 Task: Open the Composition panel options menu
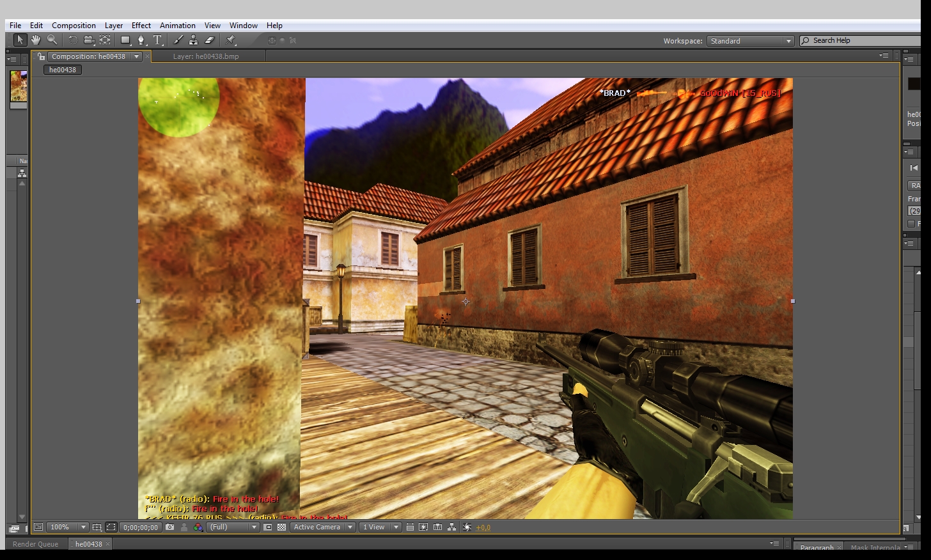(x=884, y=56)
